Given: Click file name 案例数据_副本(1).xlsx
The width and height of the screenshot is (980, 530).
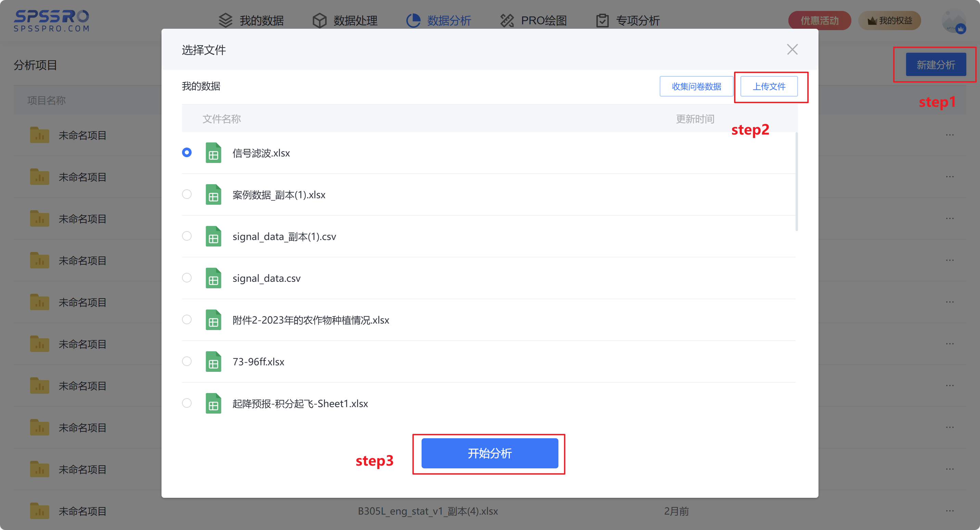Looking at the screenshot, I should click(x=279, y=195).
